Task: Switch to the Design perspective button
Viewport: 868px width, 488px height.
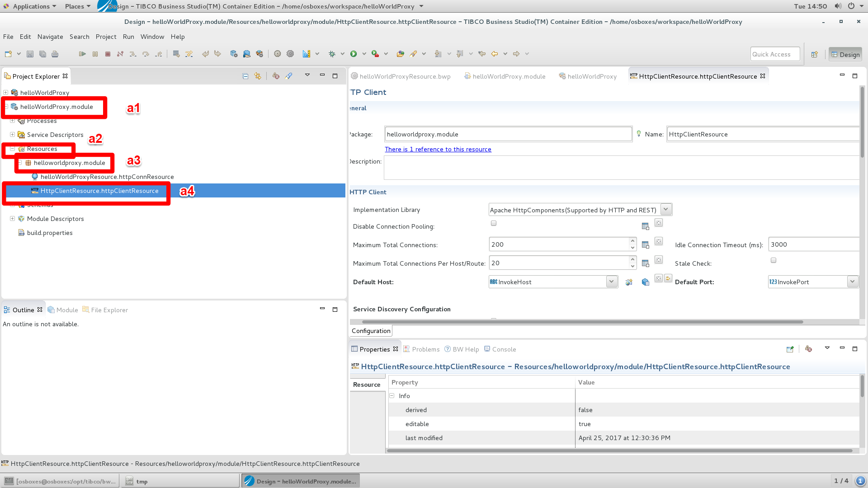Action: tap(845, 54)
